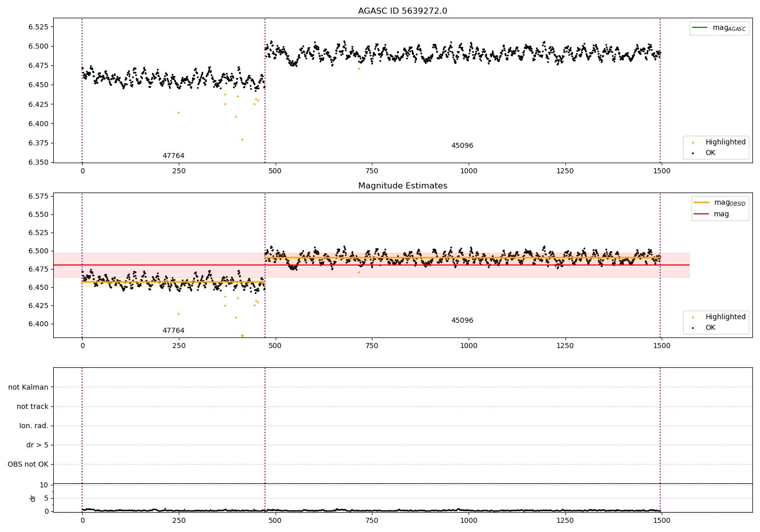Click the 'not track' axis label

pos(32,407)
